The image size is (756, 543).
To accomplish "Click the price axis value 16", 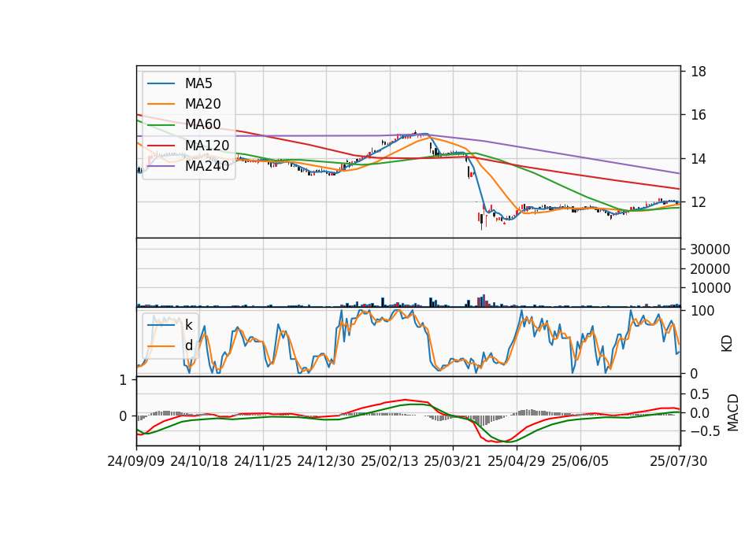I will tap(699, 115).
